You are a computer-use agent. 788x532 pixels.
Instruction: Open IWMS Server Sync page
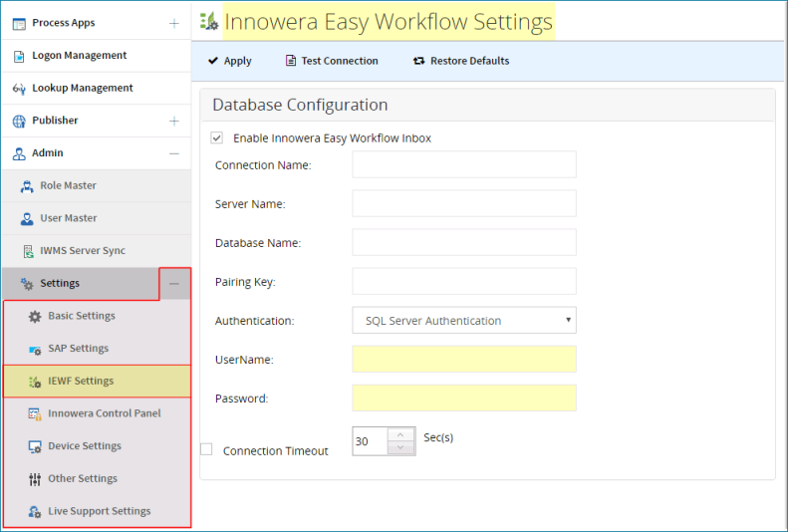click(96, 251)
